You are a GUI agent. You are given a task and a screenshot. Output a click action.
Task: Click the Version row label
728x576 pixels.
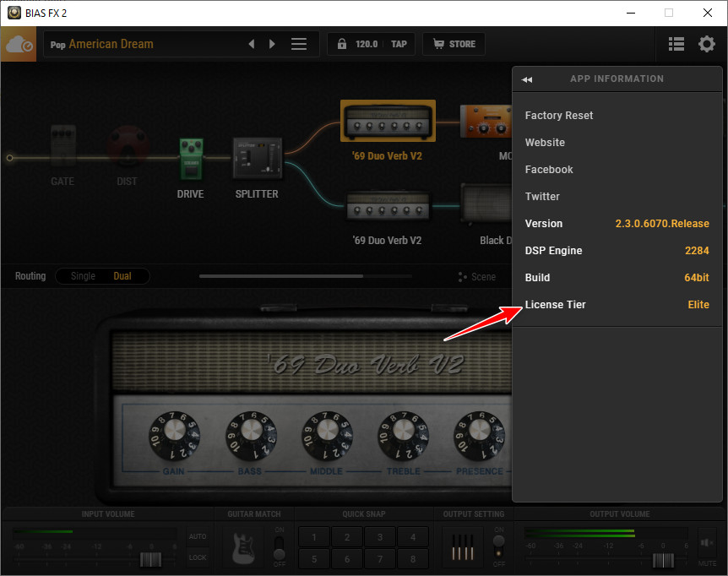(x=544, y=224)
